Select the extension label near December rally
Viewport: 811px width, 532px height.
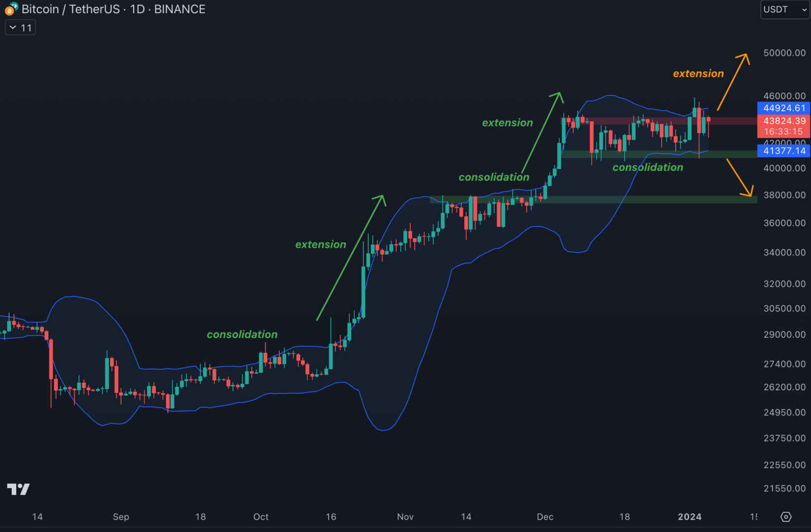pos(507,123)
